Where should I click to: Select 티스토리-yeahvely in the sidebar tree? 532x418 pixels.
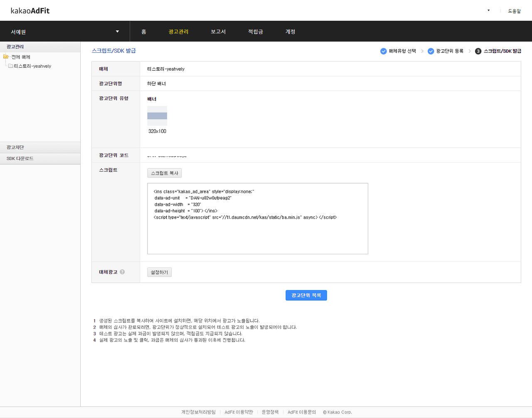coord(32,66)
